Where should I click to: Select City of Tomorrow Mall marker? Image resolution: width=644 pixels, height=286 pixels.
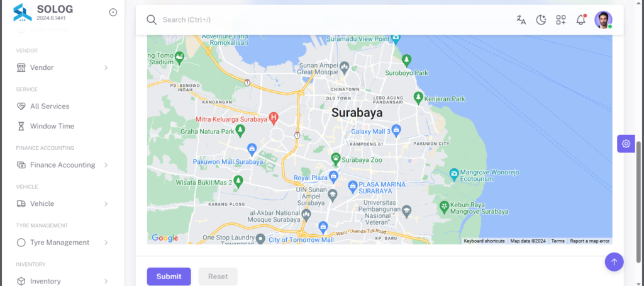coord(323,226)
